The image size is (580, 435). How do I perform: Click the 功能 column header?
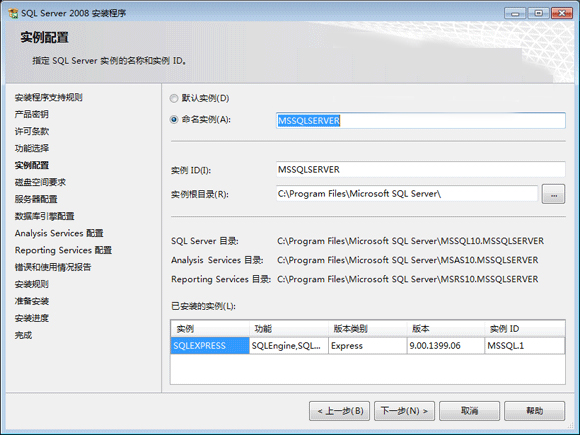289,328
